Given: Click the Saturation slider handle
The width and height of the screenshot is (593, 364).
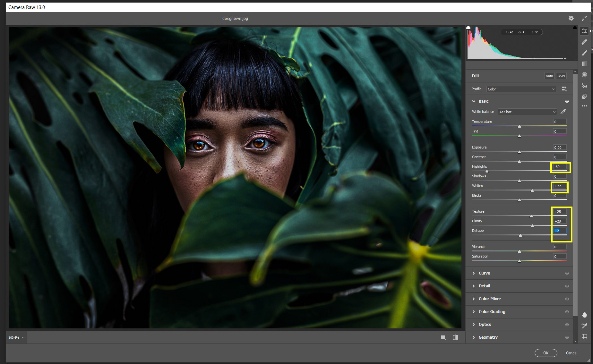Looking at the screenshot, I should tap(519, 261).
